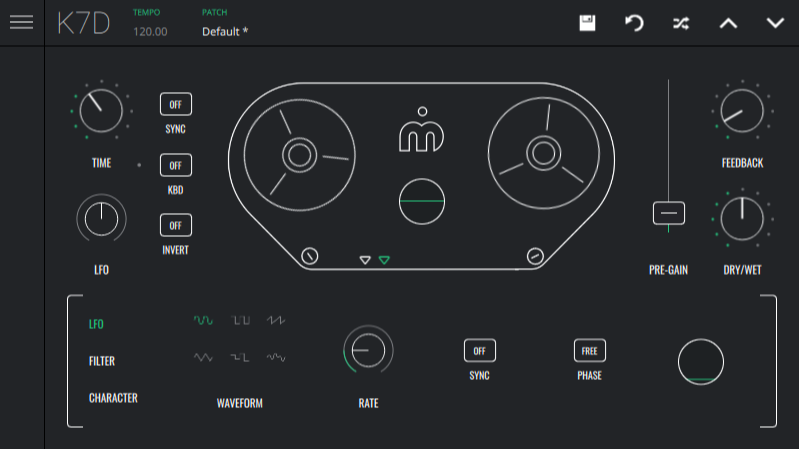
Task: Click the LFO phase display circle
Action: point(701,362)
